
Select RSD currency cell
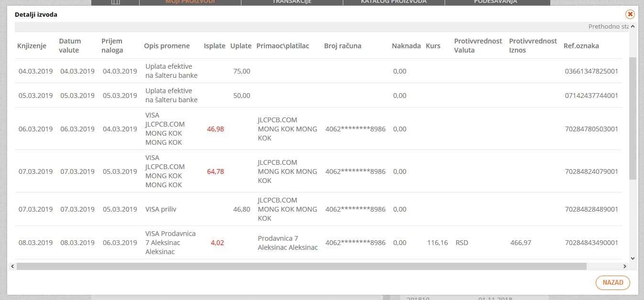click(462, 243)
